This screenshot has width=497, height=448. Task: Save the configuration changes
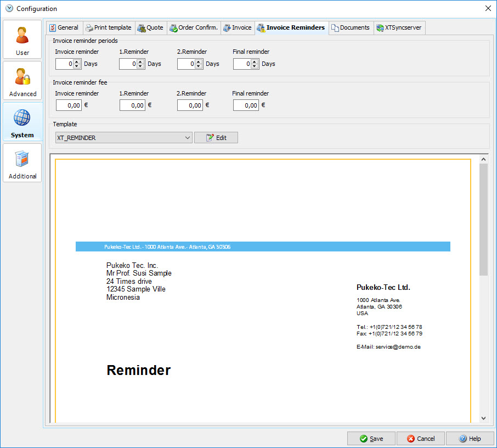[371, 439]
